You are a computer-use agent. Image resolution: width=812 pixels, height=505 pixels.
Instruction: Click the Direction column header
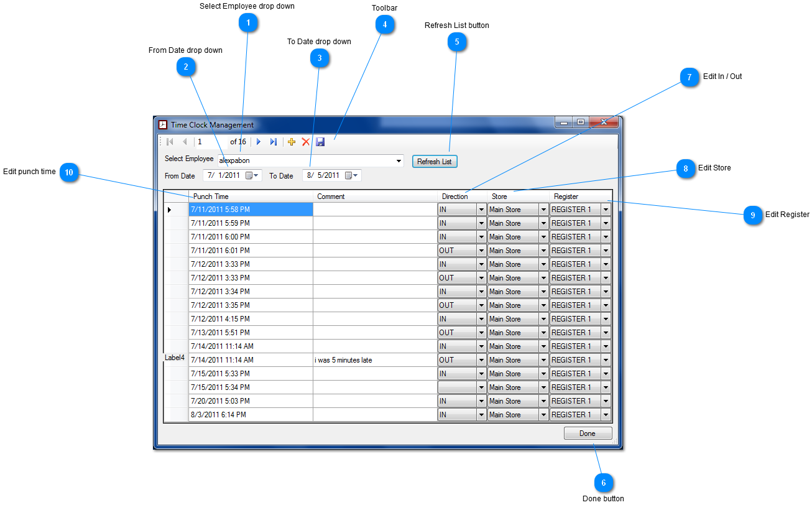click(x=462, y=197)
